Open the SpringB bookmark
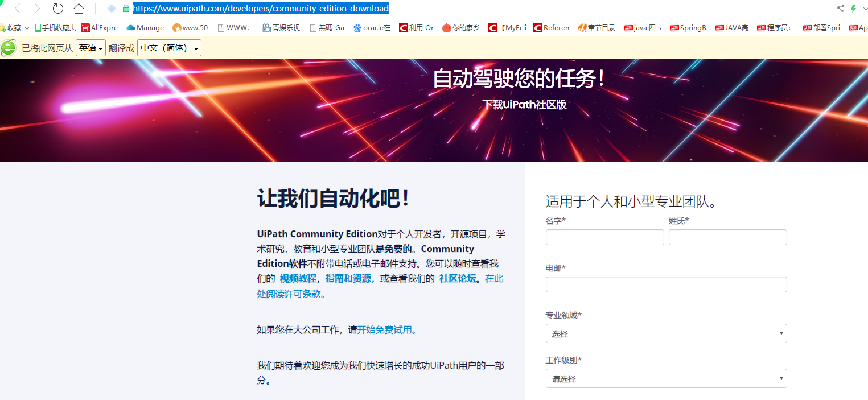The image size is (868, 400). tap(688, 27)
